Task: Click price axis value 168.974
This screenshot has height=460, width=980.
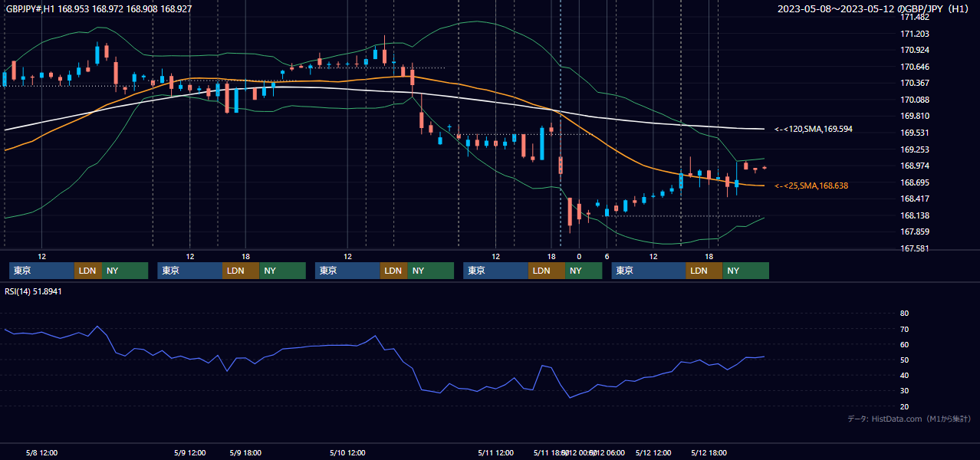Action: 915,166
